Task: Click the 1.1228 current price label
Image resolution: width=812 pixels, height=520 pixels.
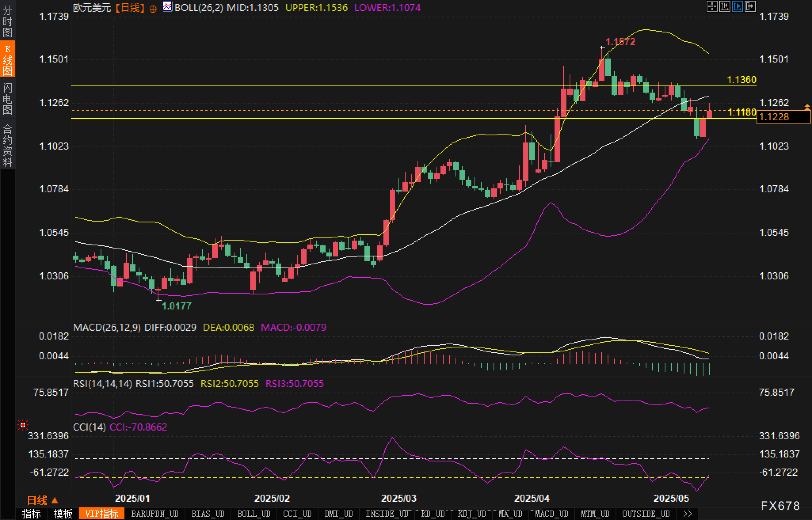Action: (783, 117)
